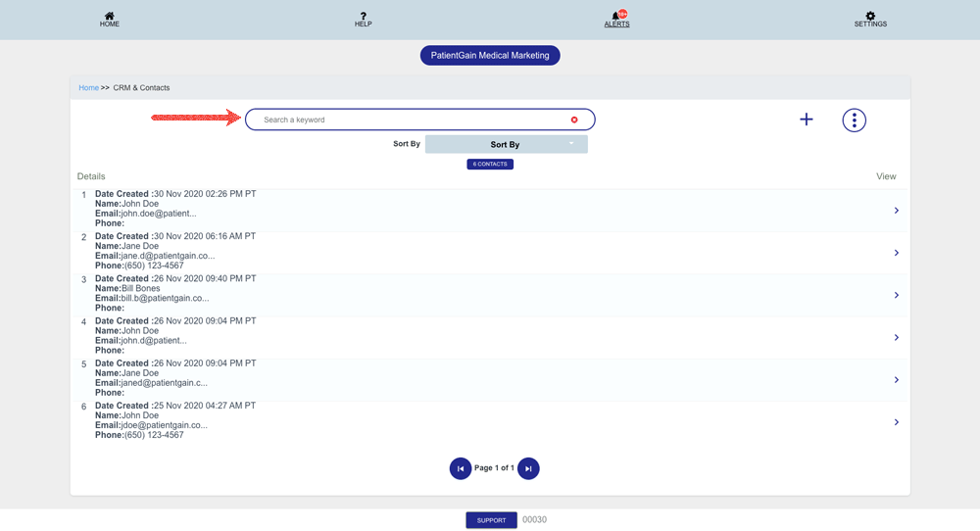The image size is (980, 531).
Task: Click CRM & Contacts breadcrumb text
Action: (141, 88)
